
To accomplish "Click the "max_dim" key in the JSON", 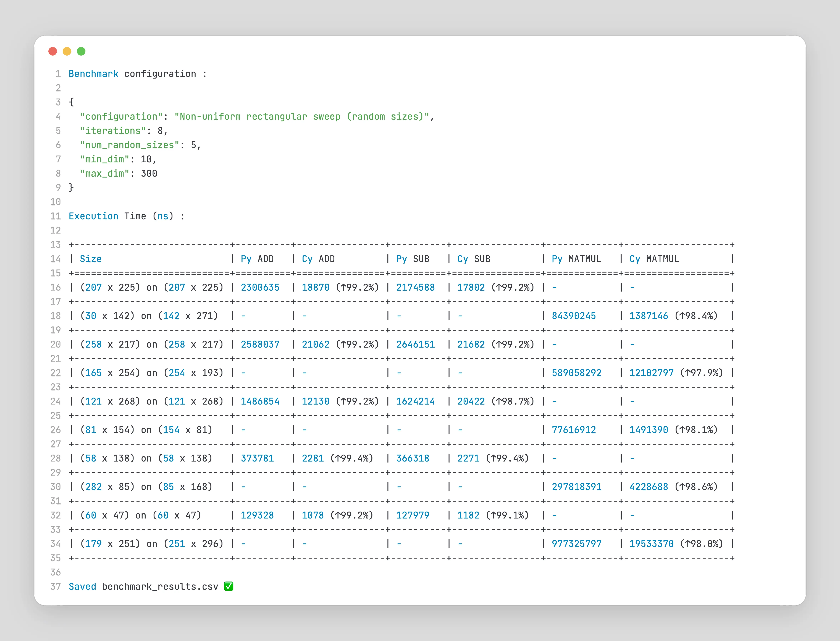I will pyautogui.click(x=104, y=173).
